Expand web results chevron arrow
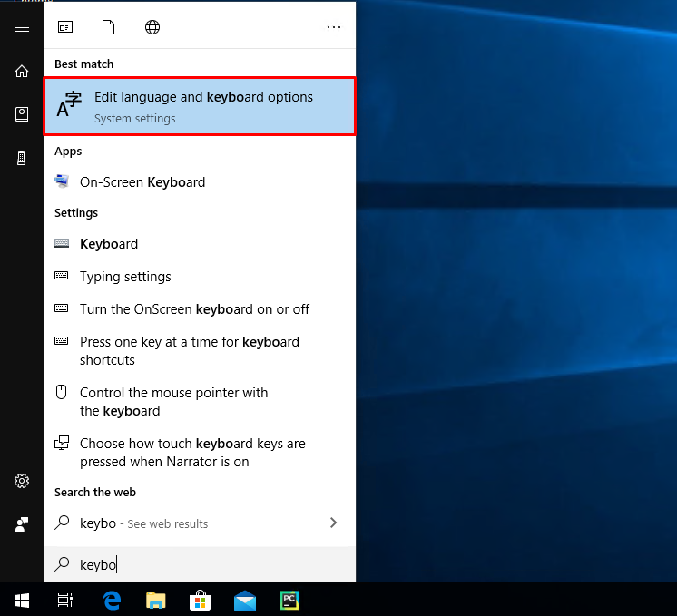Image resolution: width=677 pixels, height=616 pixels. click(x=333, y=523)
